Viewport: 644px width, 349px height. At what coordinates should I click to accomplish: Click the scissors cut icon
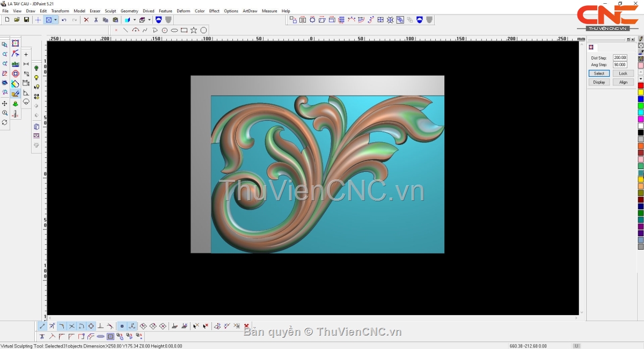96,20
